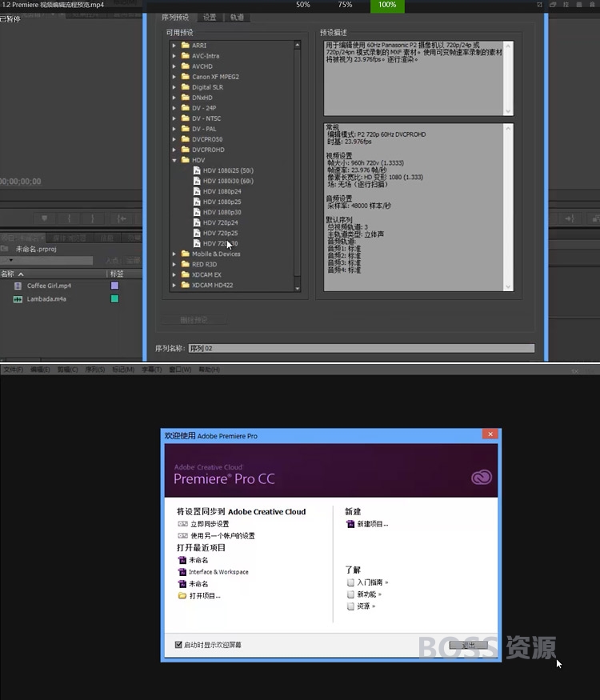Expand the Canon XF MPEG2 folder arrow
The image size is (600, 700).
click(174, 77)
